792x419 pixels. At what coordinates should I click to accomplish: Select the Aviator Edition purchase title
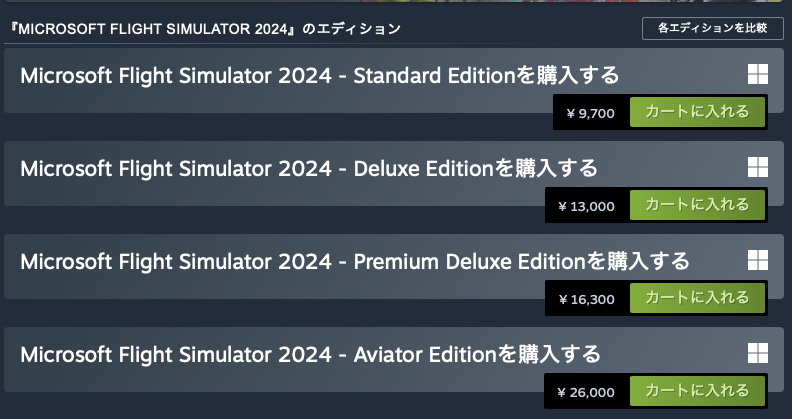click(310, 354)
